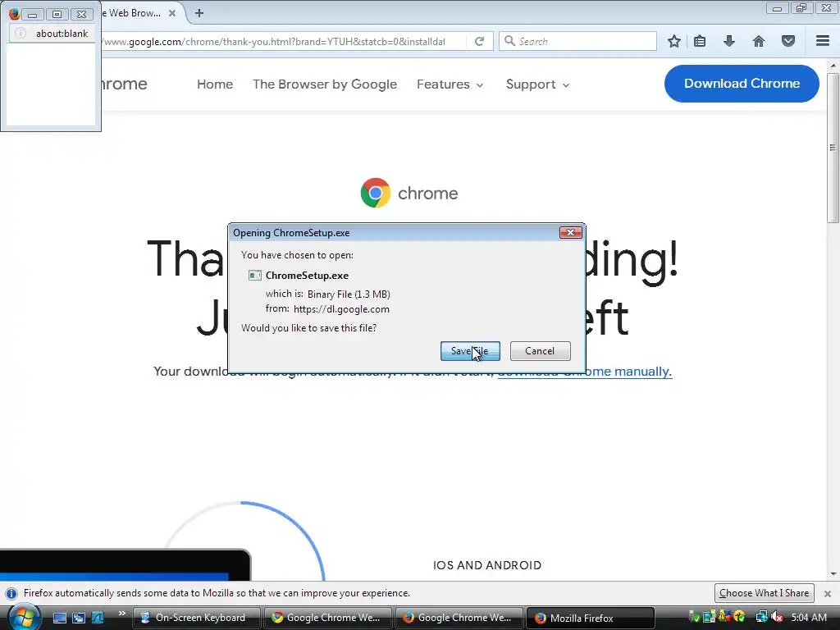840x630 pixels.
Task: Open a new tab with plus button
Action: pos(199,13)
